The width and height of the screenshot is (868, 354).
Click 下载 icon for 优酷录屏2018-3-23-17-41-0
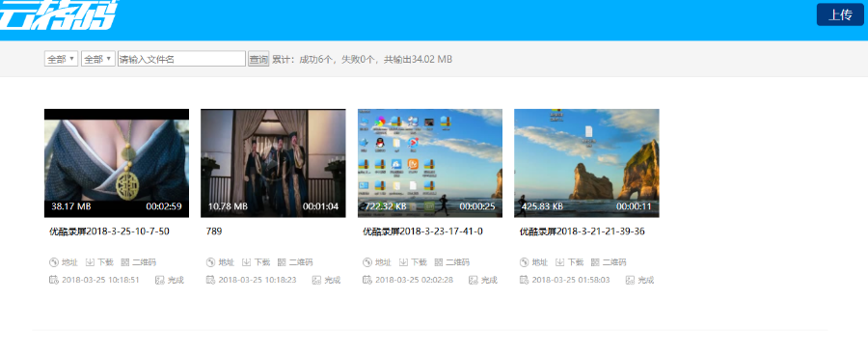pos(403,262)
